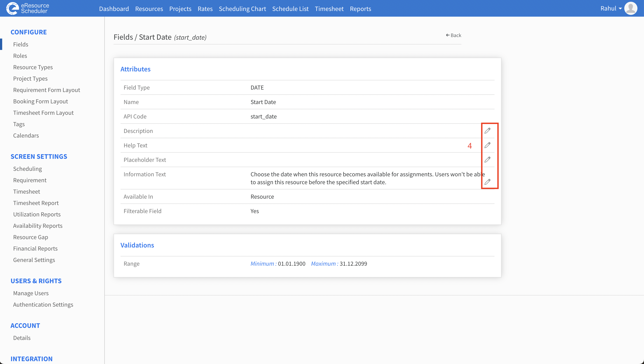Click the Help Text pencil edit icon

pos(487,145)
